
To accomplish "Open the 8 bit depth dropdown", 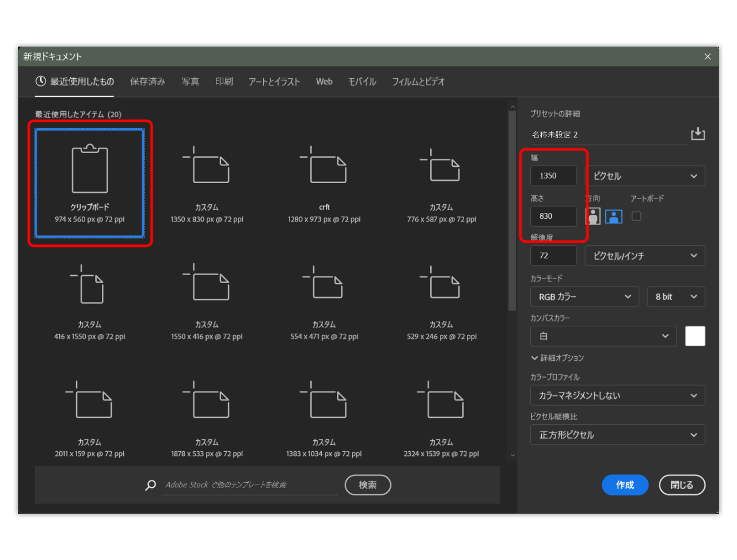I will [676, 296].
